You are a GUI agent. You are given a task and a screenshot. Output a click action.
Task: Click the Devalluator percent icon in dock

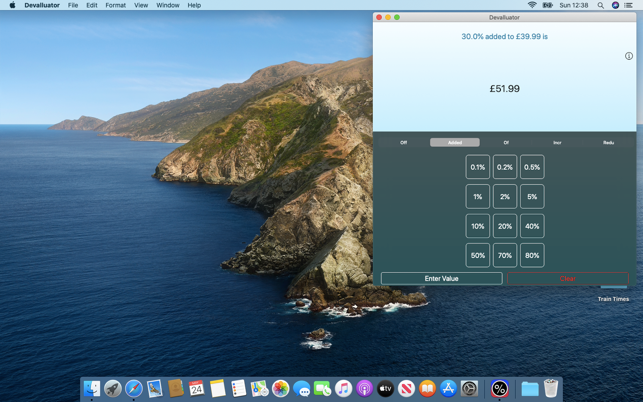pyautogui.click(x=499, y=388)
